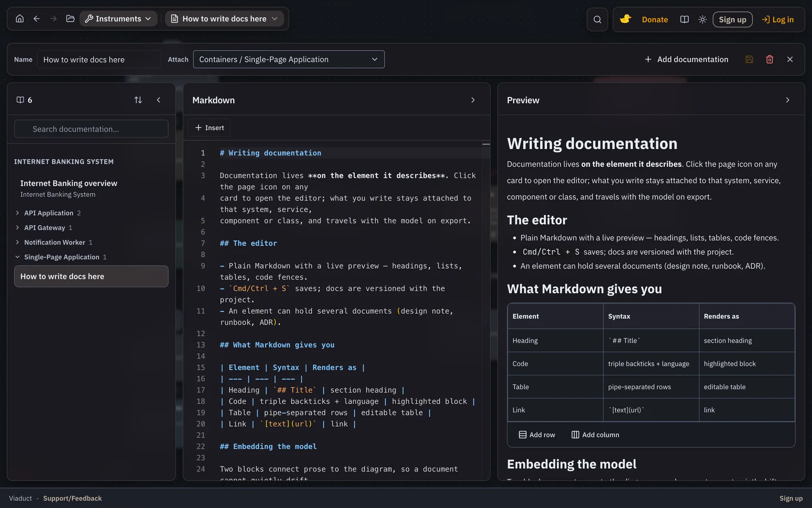
Task: Open the folder icon in toolbar
Action: pos(70,19)
